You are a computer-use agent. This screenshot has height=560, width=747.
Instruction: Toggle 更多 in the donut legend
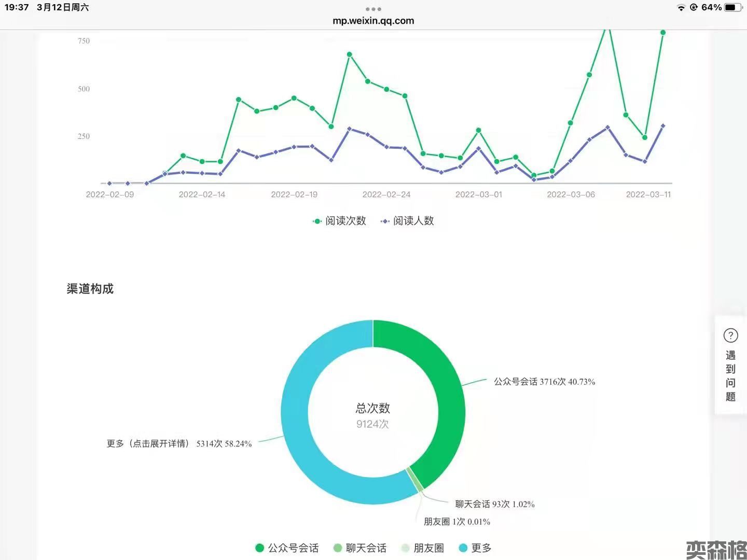point(475,548)
